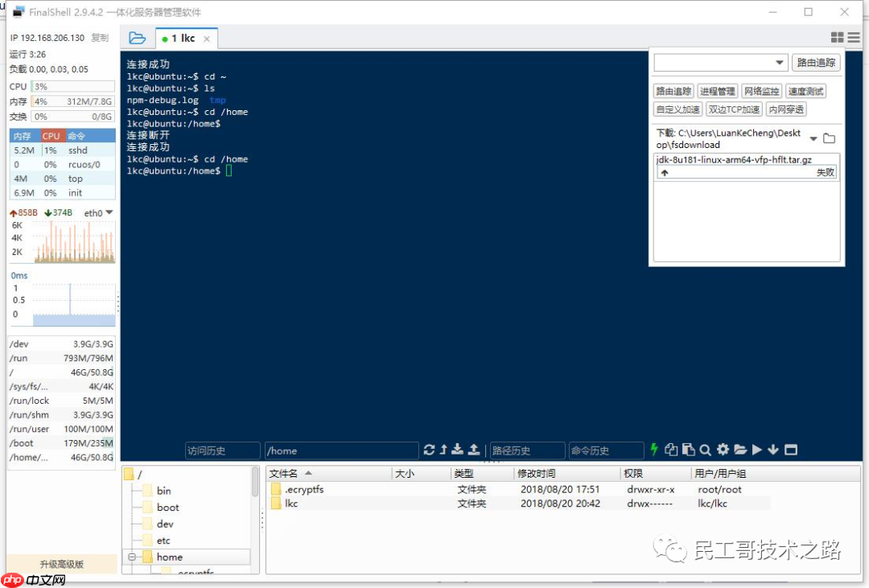Collapse the home folder tree node
The height and width of the screenshot is (588, 869).
click(x=132, y=557)
